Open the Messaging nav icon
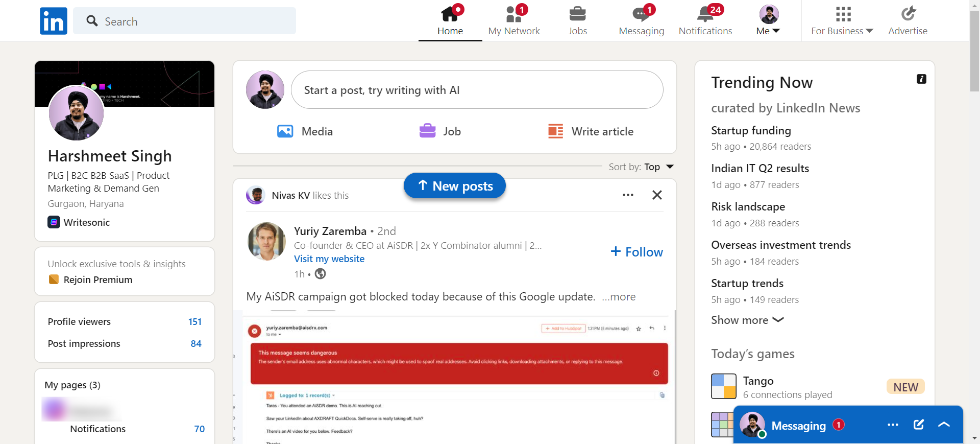The height and width of the screenshot is (444, 980). coord(642,14)
